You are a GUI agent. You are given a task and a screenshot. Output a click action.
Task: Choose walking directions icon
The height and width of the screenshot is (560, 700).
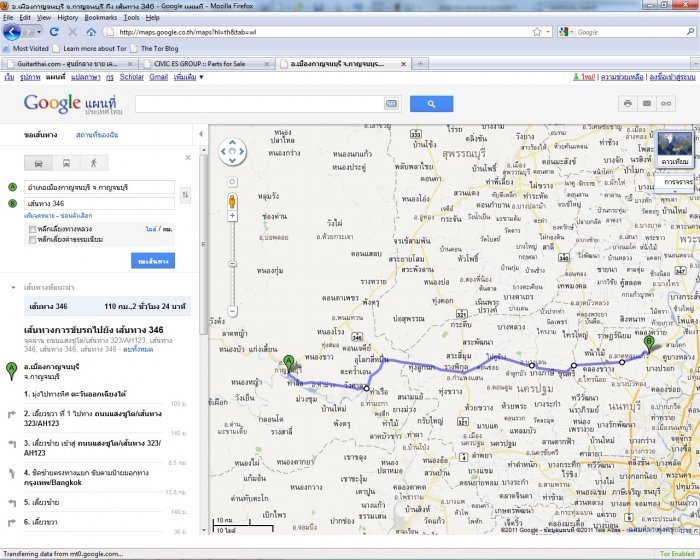point(94,163)
